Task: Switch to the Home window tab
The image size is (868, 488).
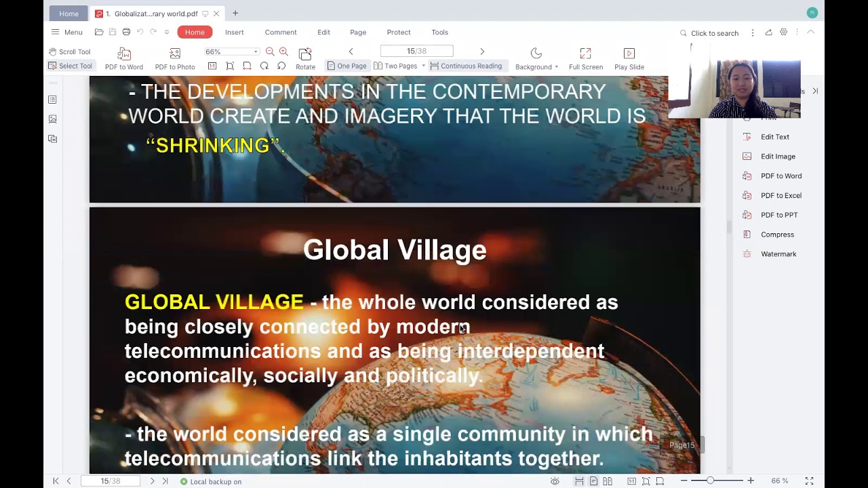Action: pyautogui.click(x=68, y=14)
